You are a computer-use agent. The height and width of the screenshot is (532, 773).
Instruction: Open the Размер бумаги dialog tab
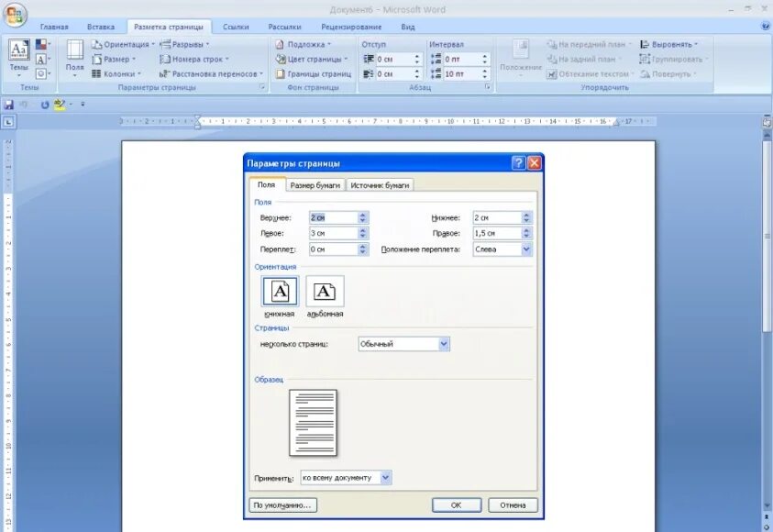[315, 185]
